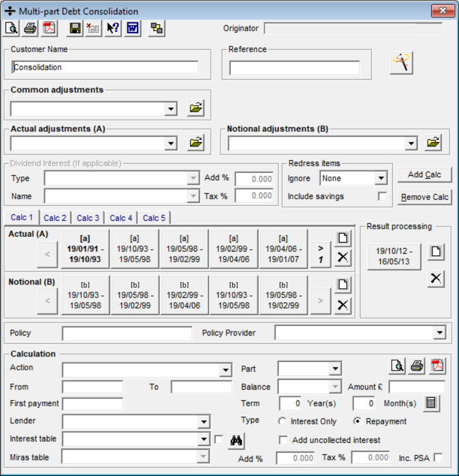
Task: Click the What's This help cursor icon
Action: pyautogui.click(x=113, y=28)
